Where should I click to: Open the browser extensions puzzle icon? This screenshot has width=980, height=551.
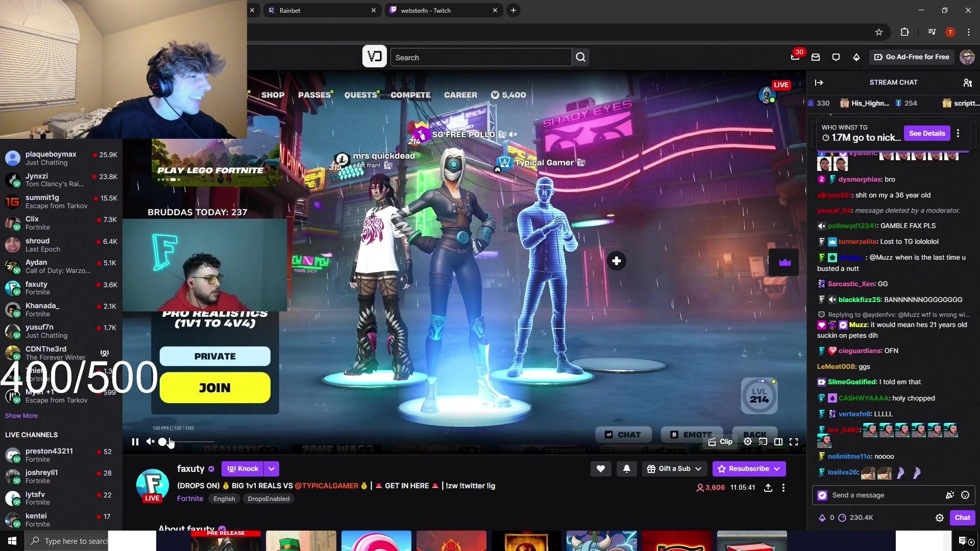click(904, 32)
